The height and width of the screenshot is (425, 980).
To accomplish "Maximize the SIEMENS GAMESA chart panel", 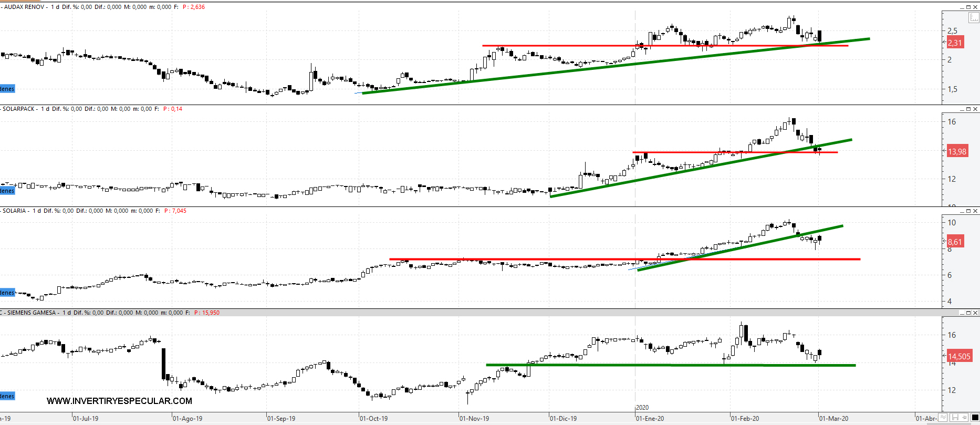I will tap(968, 313).
